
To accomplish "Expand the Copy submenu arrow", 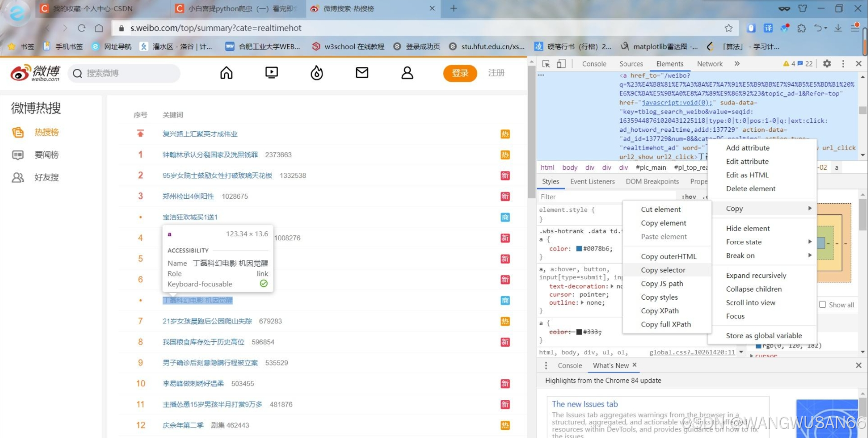I will click(810, 208).
